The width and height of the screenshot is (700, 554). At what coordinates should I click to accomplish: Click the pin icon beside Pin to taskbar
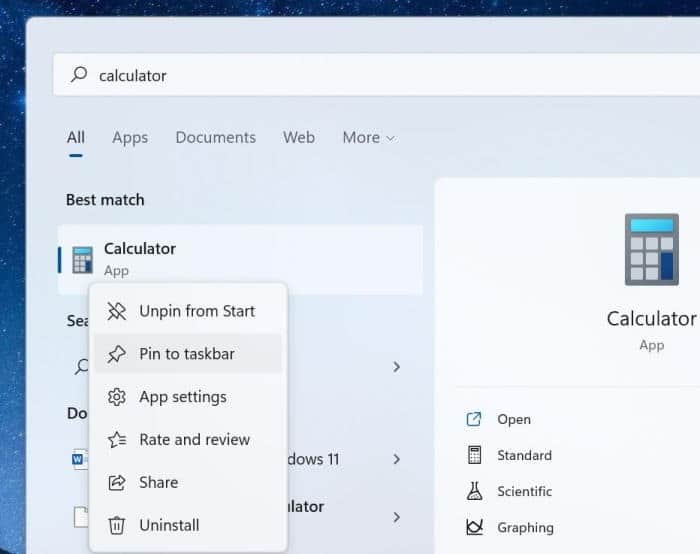tap(117, 354)
